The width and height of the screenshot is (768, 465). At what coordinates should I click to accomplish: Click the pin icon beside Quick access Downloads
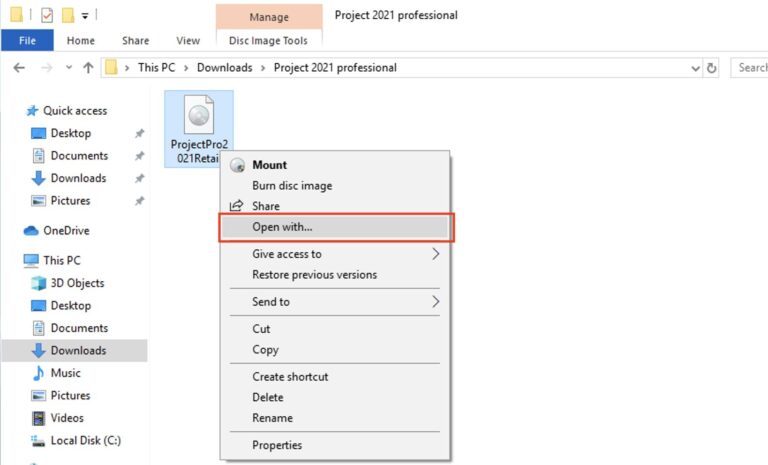(140, 178)
